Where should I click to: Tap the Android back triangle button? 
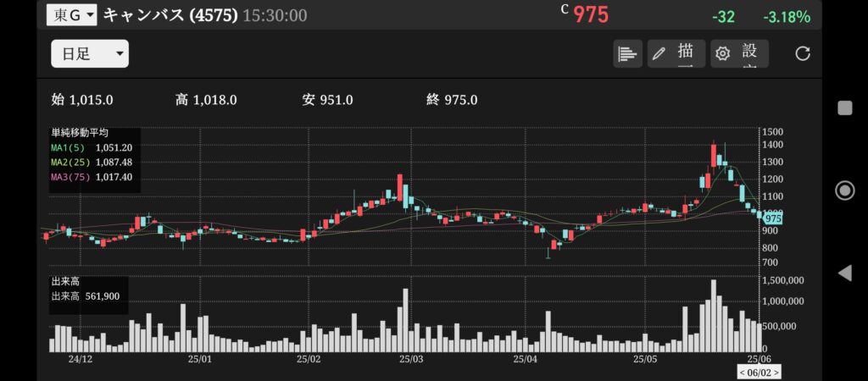(x=845, y=273)
